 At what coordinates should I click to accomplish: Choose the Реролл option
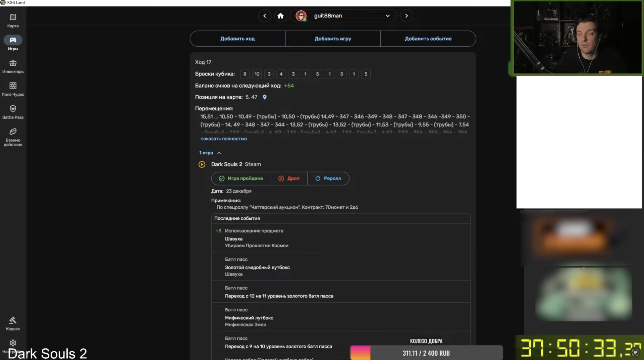(x=328, y=178)
